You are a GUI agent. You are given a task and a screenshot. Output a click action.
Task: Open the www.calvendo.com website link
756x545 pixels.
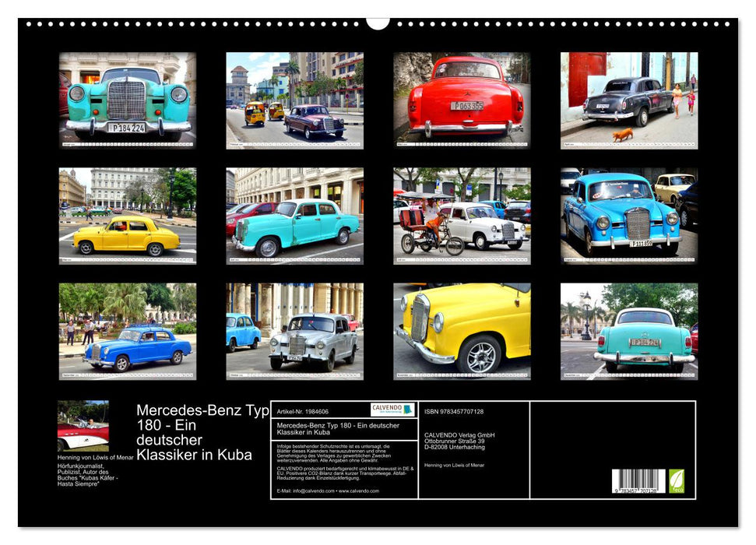pyautogui.click(x=360, y=491)
